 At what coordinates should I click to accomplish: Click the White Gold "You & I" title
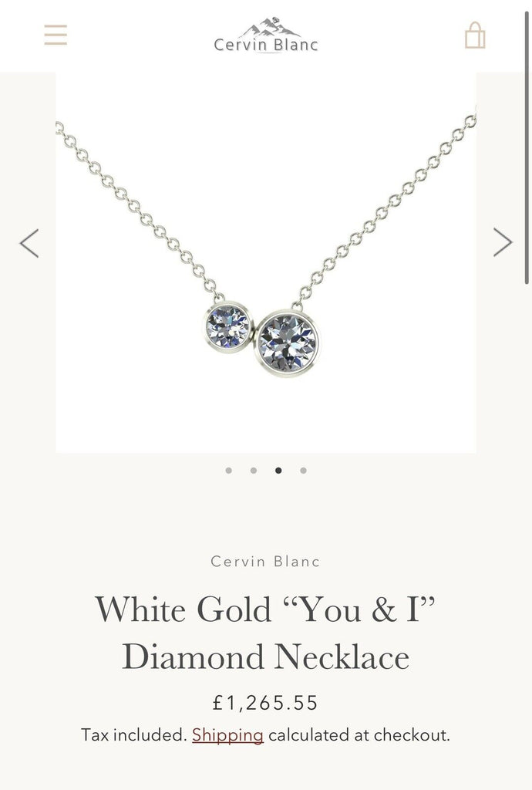click(x=265, y=633)
